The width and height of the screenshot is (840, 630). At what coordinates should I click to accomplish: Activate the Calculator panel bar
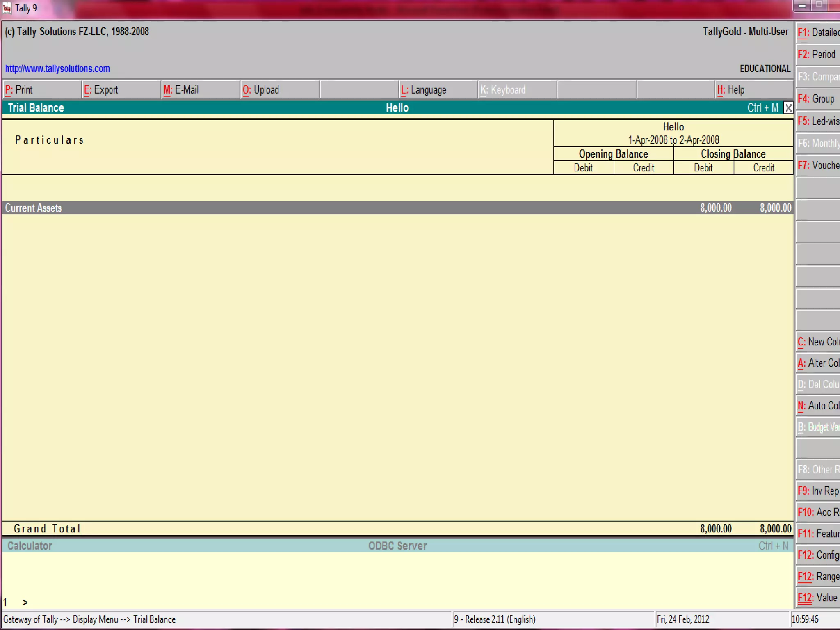(30, 546)
